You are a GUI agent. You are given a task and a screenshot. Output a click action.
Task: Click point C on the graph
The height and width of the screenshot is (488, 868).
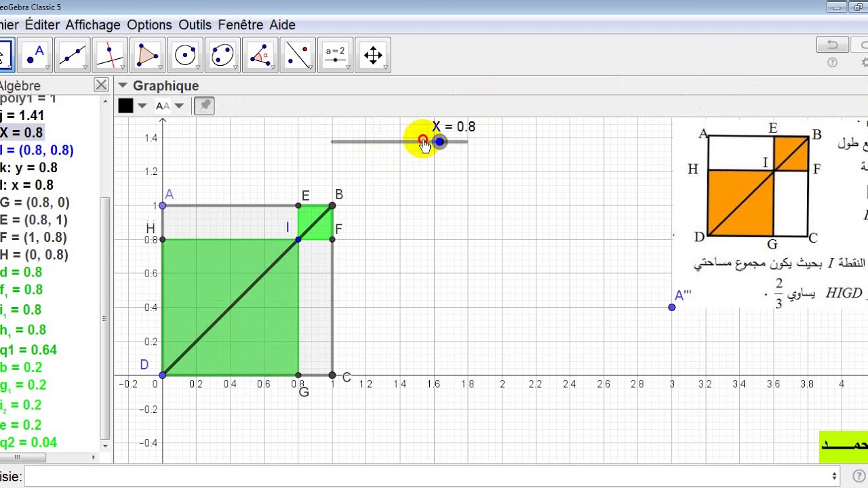(332, 375)
